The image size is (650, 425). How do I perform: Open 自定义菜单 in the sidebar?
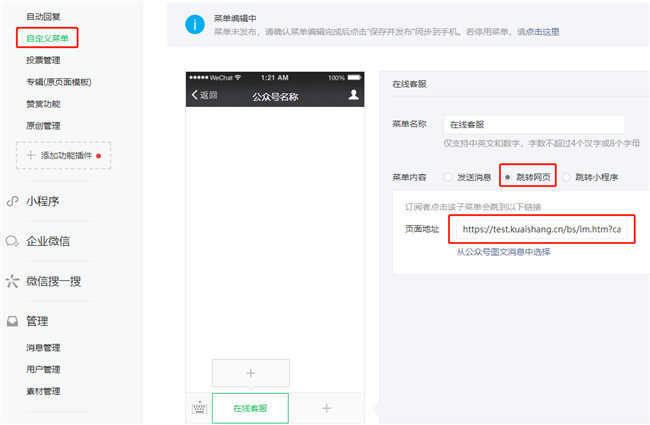pos(47,38)
